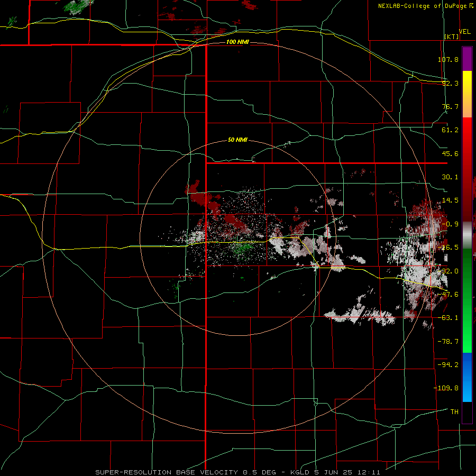
Task: Click the -16.5 legend value
Action: click(x=448, y=248)
